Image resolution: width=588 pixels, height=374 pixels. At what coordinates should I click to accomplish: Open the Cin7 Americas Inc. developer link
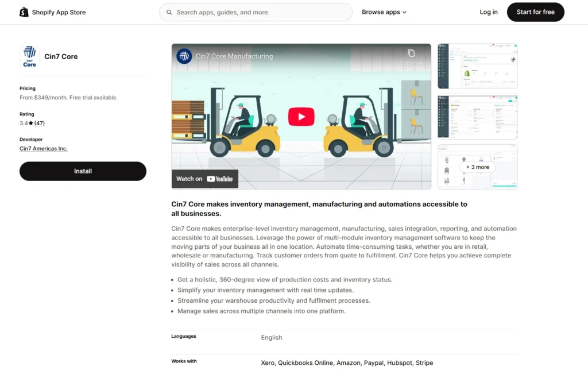coord(44,149)
